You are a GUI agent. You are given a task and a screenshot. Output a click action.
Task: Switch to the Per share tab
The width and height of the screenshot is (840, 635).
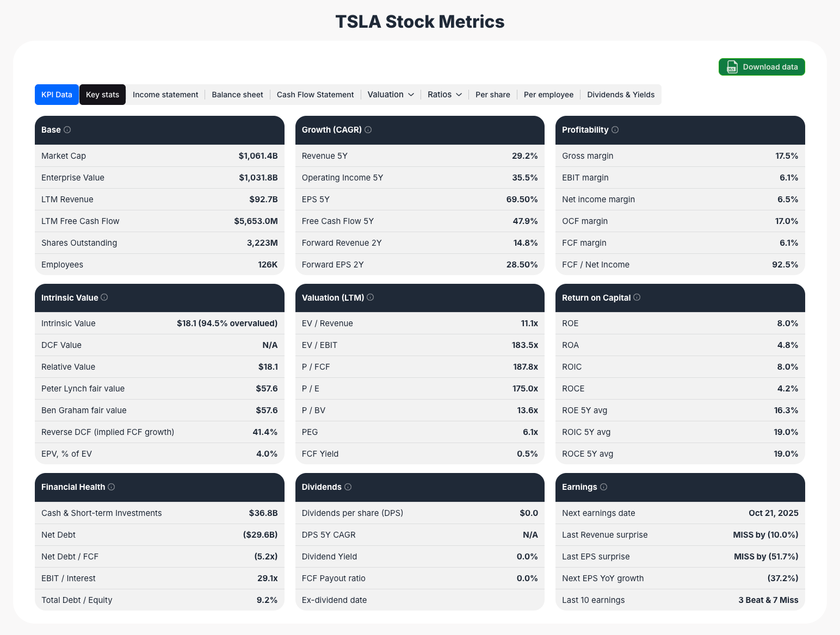click(492, 94)
